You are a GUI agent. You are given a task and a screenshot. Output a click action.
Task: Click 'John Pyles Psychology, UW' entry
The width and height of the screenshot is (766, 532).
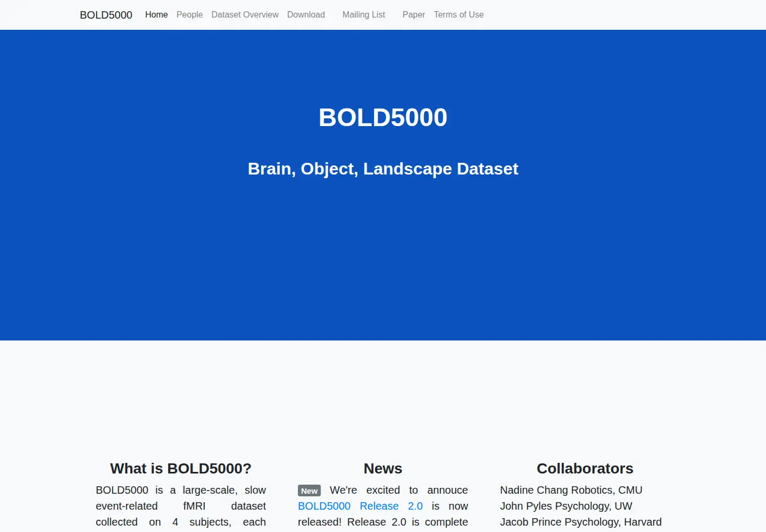tap(566, 506)
